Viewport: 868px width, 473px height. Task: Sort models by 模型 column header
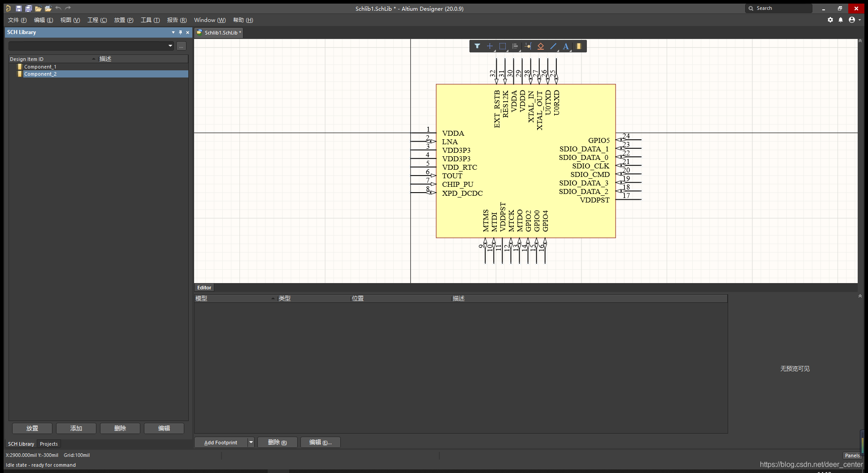tap(235, 298)
